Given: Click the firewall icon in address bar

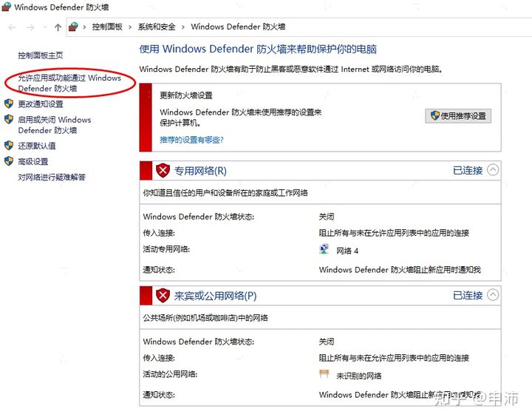Looking at the screenshot, I should pos(73,27).
